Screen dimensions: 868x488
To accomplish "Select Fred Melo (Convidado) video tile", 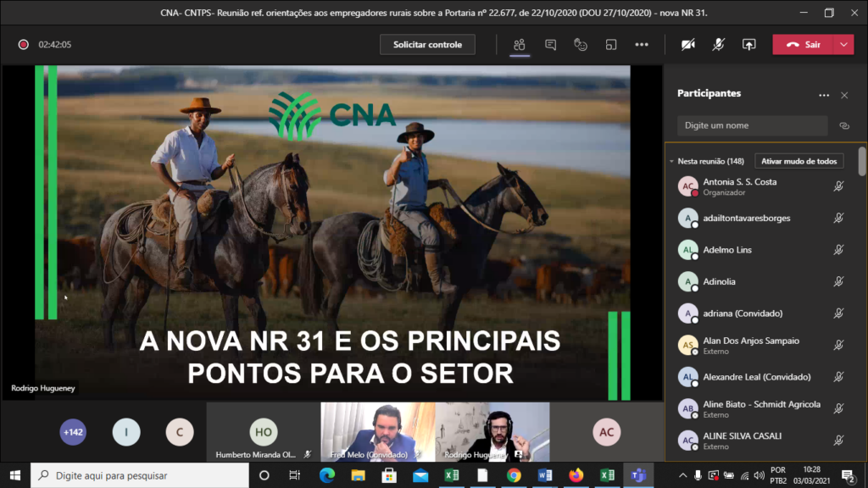I will pyautogui.click(x=378, y=432).
